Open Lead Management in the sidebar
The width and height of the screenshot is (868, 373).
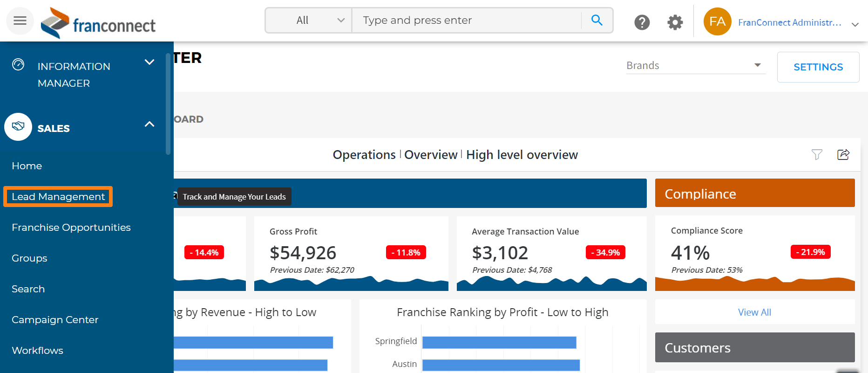click(58, 197)
